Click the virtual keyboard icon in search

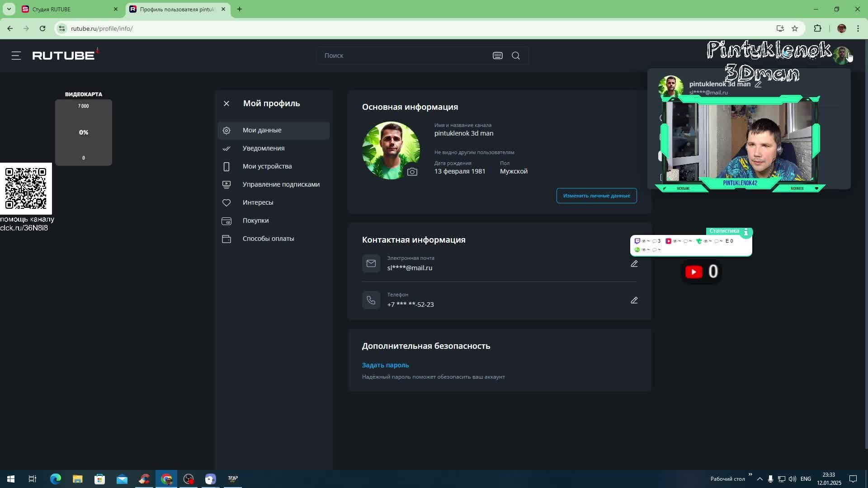pos(497,56)
